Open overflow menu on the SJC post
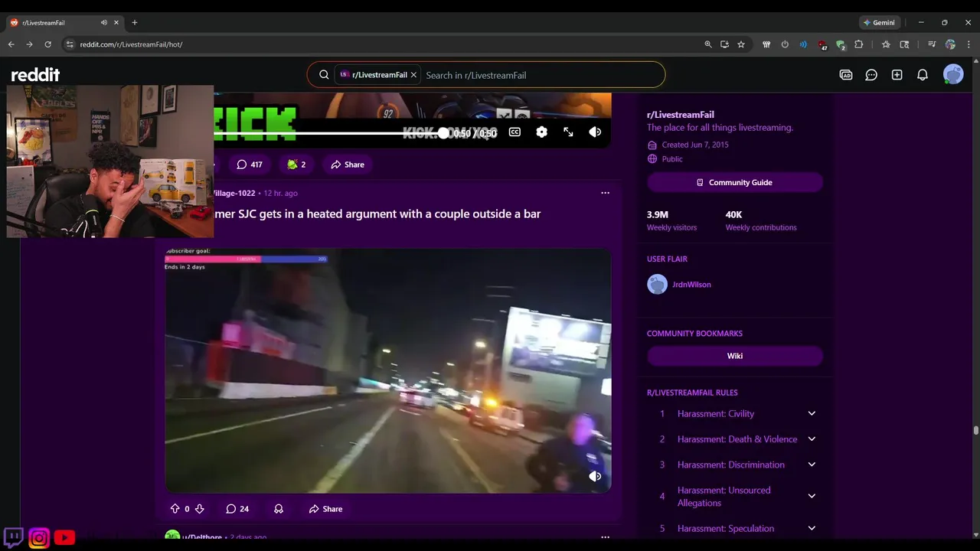The height and width of the screenshot is (551, 980). [605, 193]
